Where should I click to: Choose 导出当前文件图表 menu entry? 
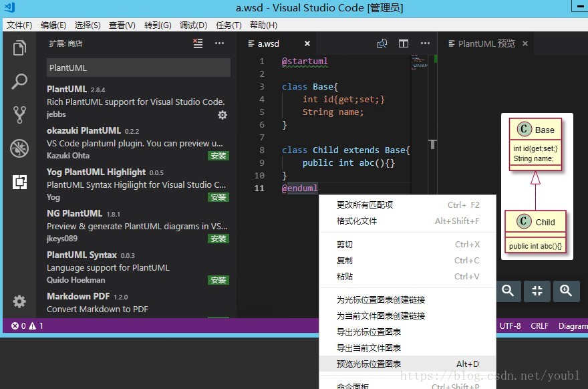(408, 348)
